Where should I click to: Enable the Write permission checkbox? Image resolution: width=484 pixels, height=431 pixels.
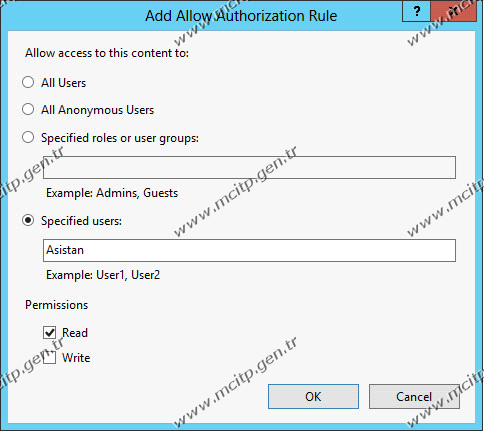pos(49,358)
